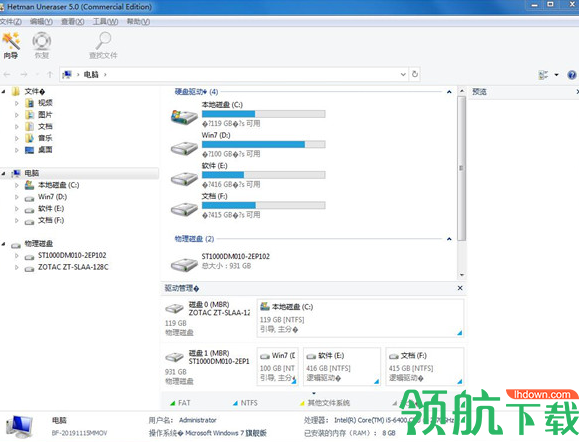This screenshot has width=579, height=442.
Task: Click the back navigation arrow
Action: [x=7, y=75]
